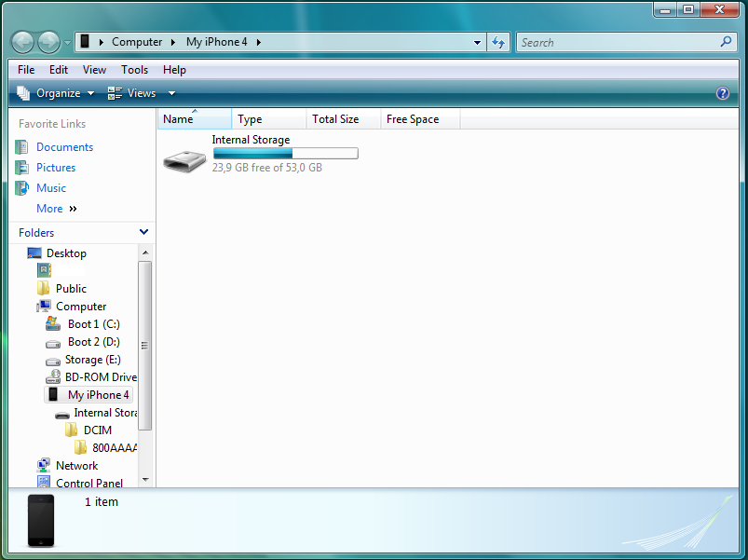
Task: Select Desktop in the folder tree
Action: (66, 253)
